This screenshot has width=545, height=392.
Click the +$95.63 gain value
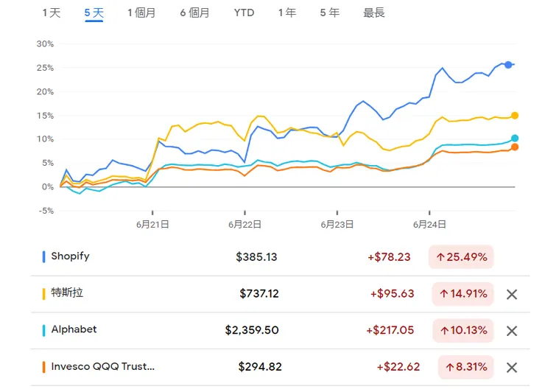point(392,293)
